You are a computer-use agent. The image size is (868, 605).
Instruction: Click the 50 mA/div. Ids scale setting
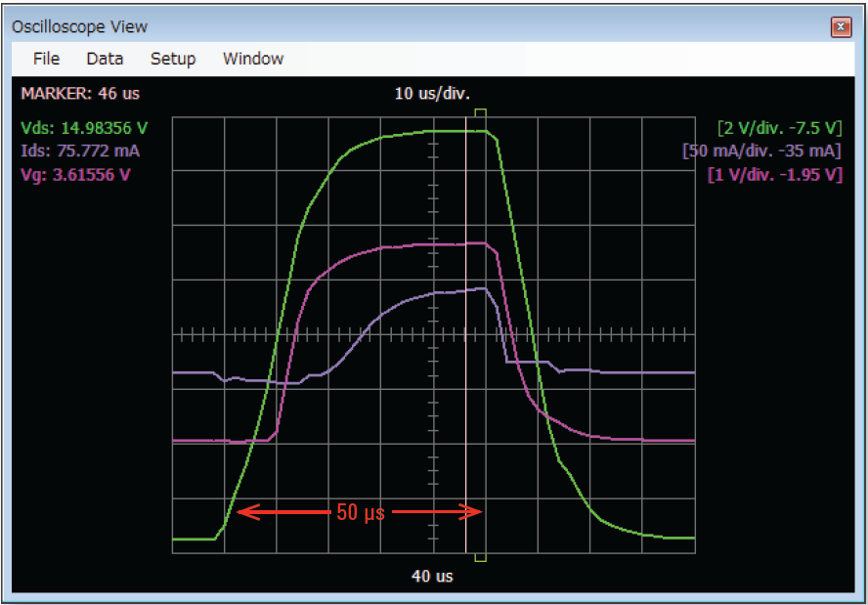(x=762, y=151)
